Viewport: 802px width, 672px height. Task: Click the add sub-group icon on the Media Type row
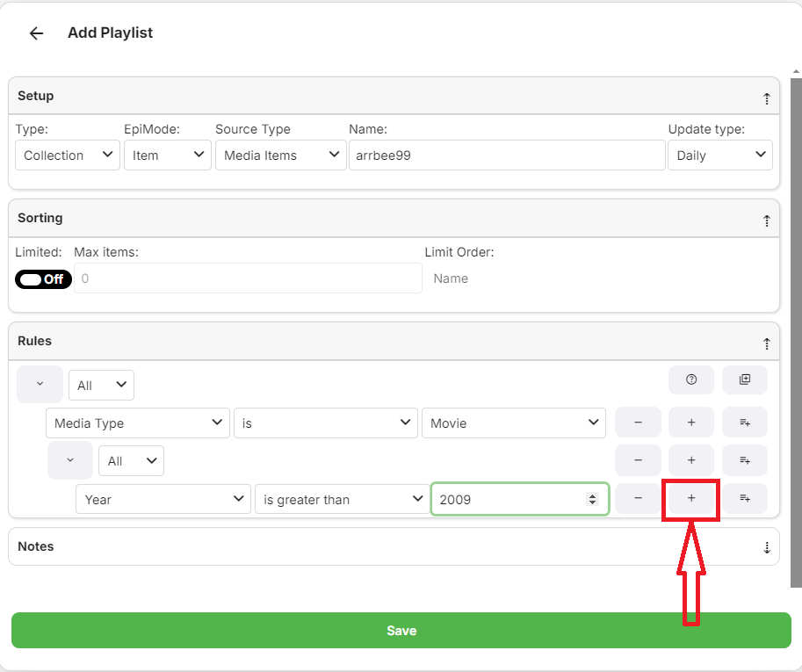coord(745,423)
